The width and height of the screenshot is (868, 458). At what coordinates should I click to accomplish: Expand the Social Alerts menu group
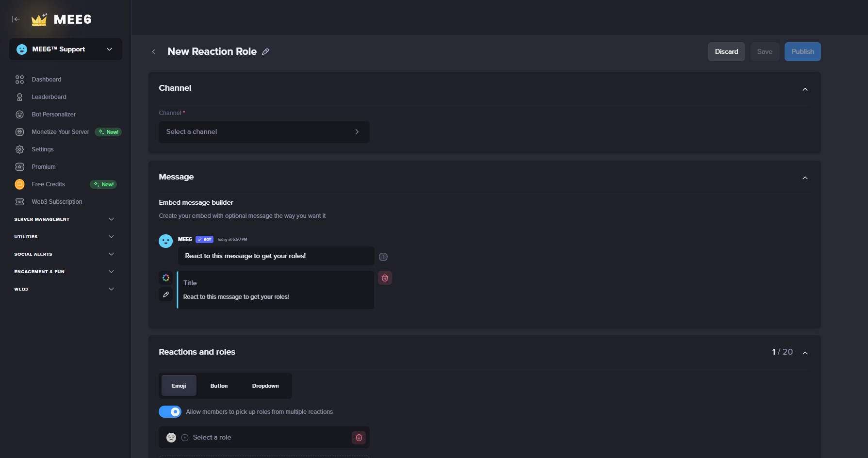[64, 254]
